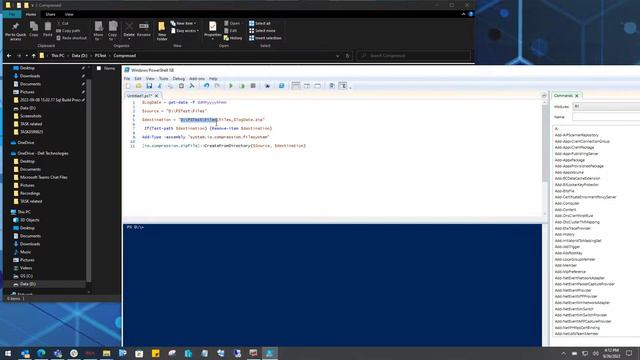Screen dimensions: 640x360
Task: Click the Open script folder icon in ISE toolbar
Action: pos(139,86)
